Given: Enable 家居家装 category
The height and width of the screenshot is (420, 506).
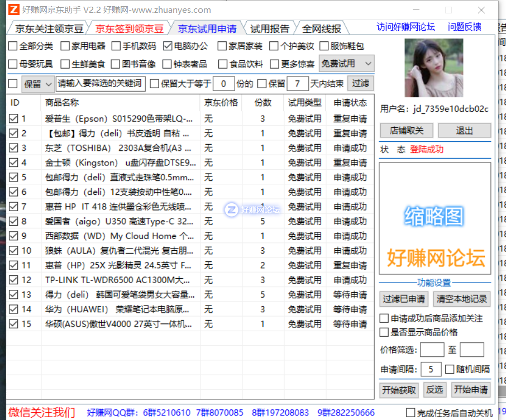Looking at the screenshot, I should 222,46.
